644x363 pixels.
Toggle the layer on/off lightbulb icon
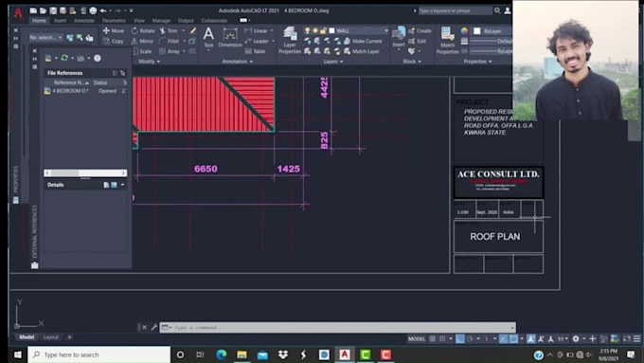[307, 31]
